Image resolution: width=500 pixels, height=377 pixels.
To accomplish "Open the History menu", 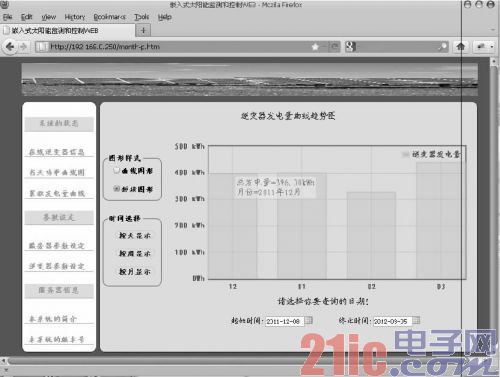I will (75, 17).
